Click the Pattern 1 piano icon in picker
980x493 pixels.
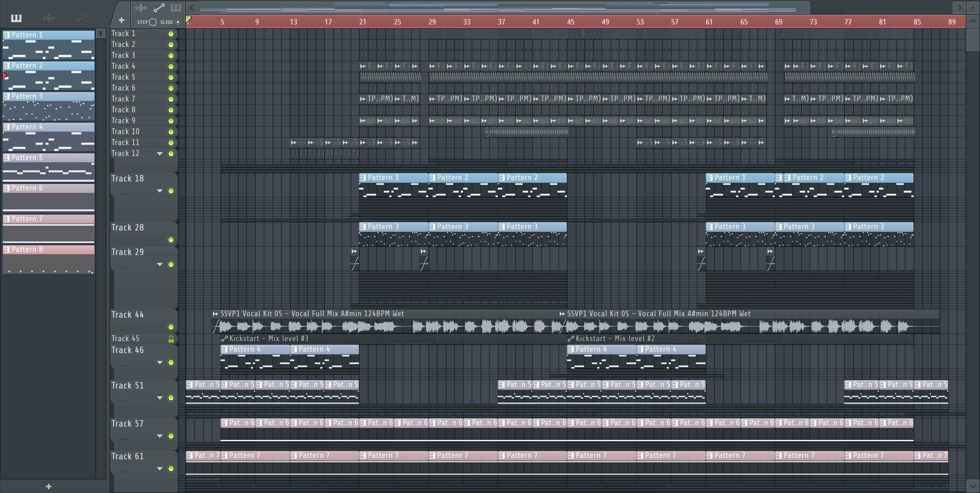tap(6, 35)
